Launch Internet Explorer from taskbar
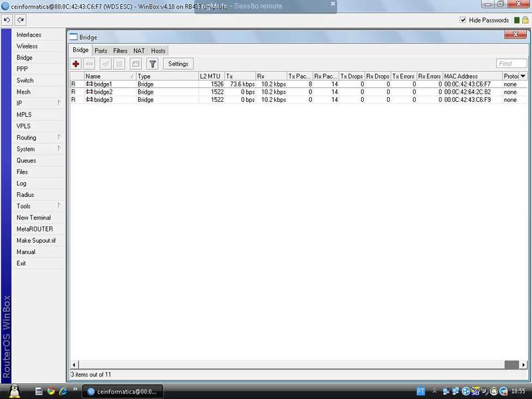 coord(63,391)
